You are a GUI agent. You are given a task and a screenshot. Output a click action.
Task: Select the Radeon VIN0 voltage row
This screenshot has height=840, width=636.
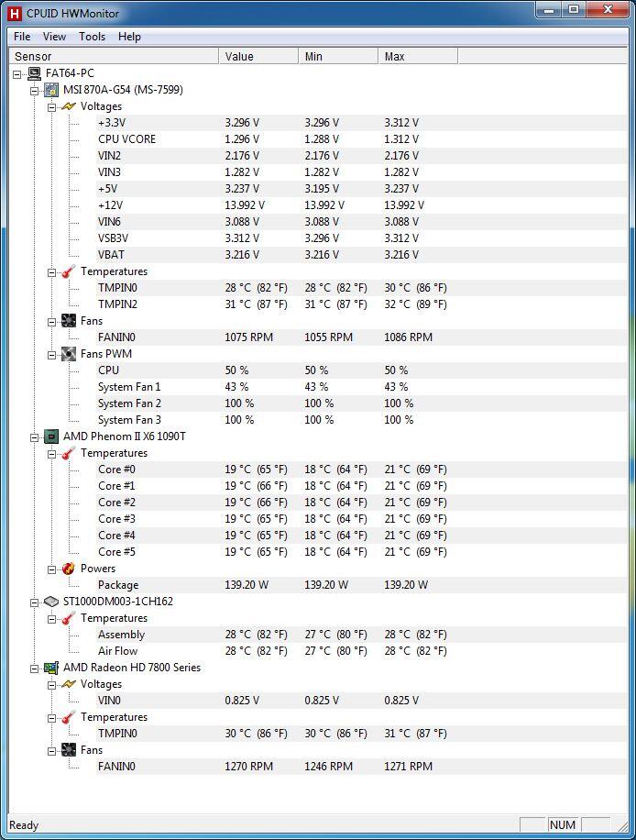pos(361,701)
